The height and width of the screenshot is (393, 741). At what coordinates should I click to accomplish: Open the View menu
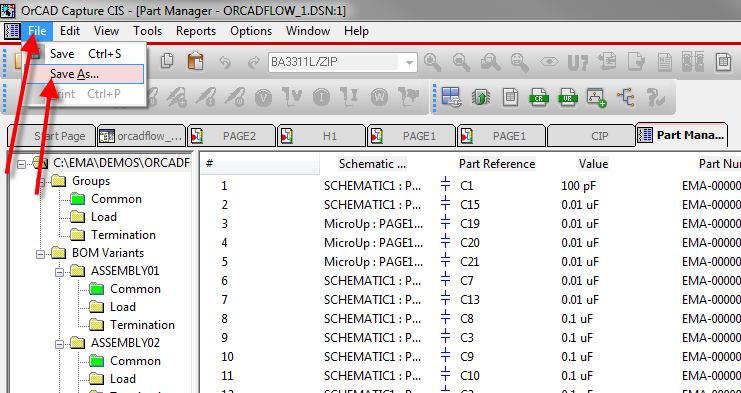pyautogui.click(x=106, y=31)
